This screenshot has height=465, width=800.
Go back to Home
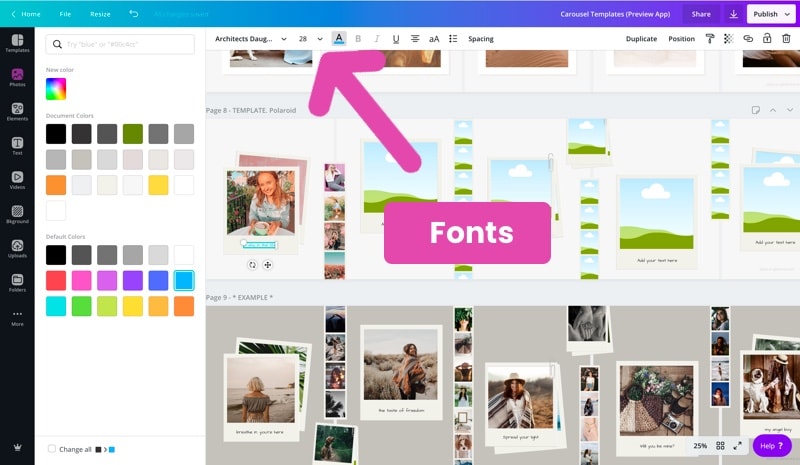[26, 14]
